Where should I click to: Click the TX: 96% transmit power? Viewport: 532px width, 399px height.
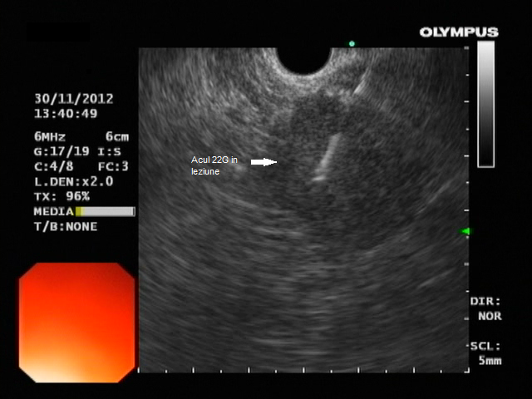[62, 196]
